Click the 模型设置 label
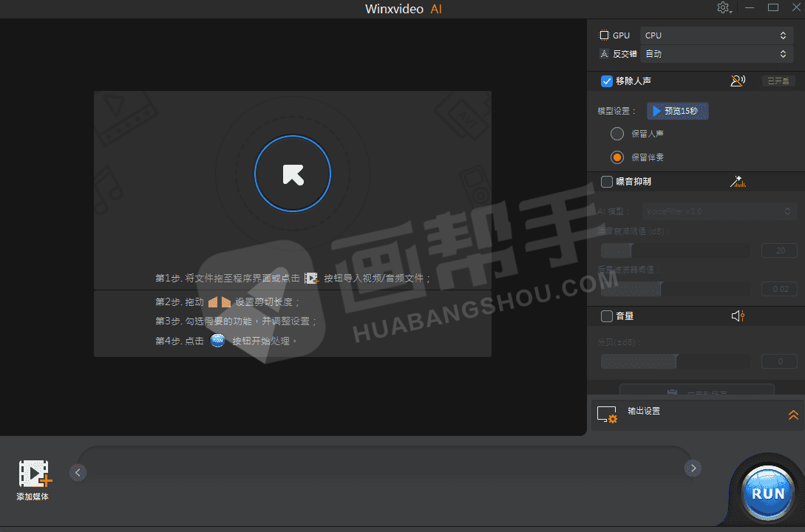The image size is (805, 532). pyautogui.click(x=617, y=111)
